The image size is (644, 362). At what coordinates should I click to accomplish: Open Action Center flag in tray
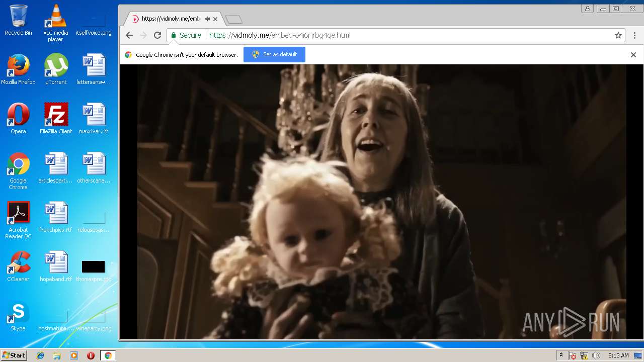(572, 355)
